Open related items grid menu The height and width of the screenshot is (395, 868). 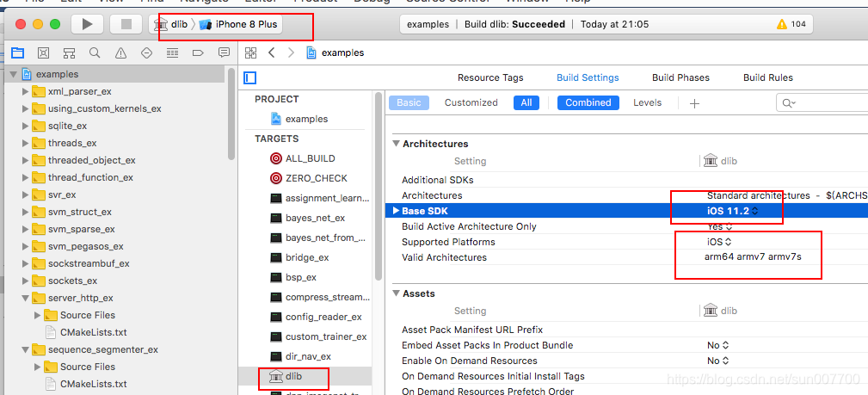pos(251,52)
